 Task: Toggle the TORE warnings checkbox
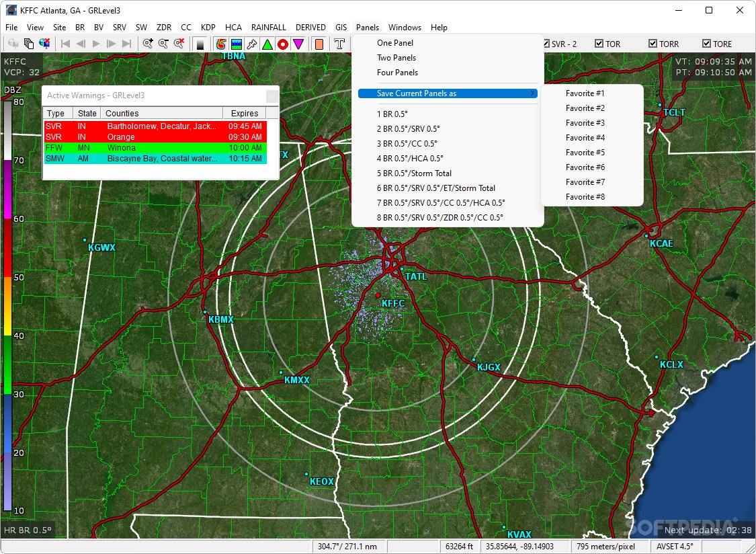706,44
